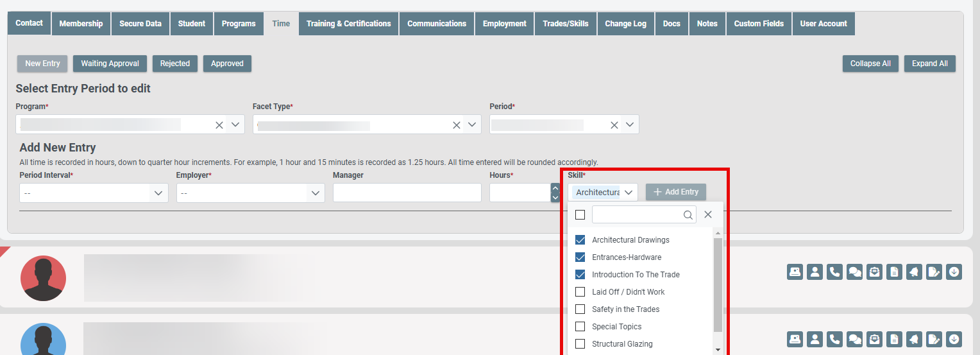Check Laid Off / Didn't Work skill
The image size is (980, 355).
click(x=580, y=291)
